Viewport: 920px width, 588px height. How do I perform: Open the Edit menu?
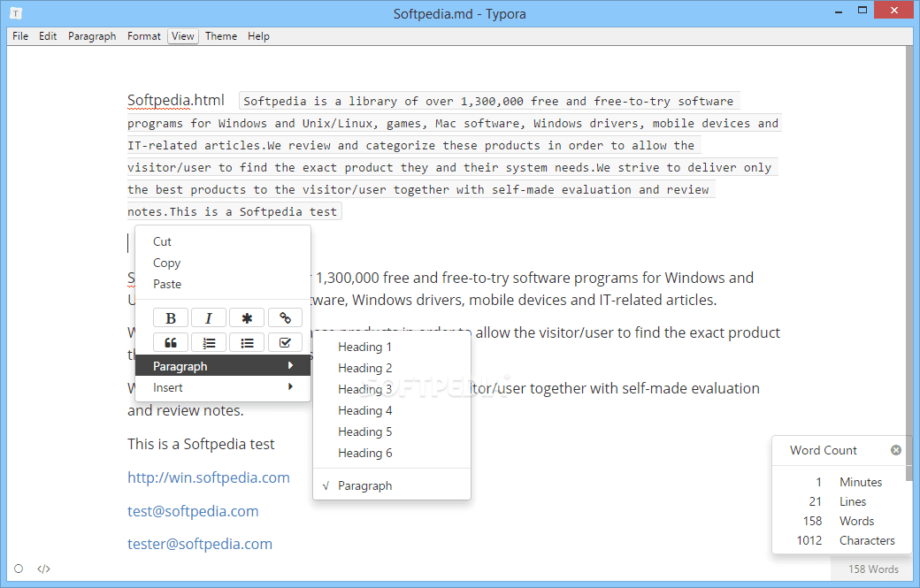point(48,36)
